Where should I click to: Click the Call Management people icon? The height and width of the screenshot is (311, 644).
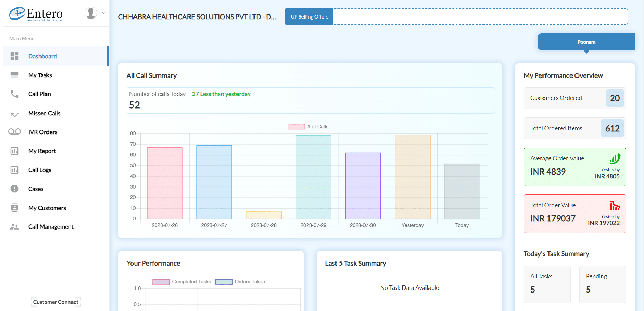(14, 227)
